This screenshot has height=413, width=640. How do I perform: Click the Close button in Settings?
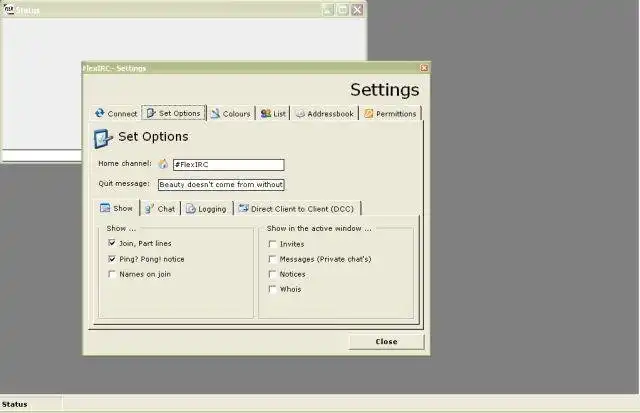[387, 342]
